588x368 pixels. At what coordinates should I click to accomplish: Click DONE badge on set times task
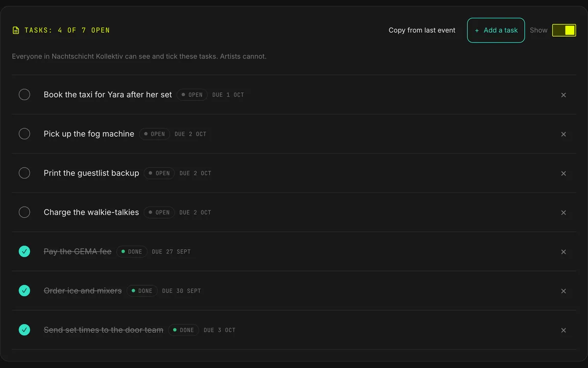pyautogui.click(x=184, y=330)
